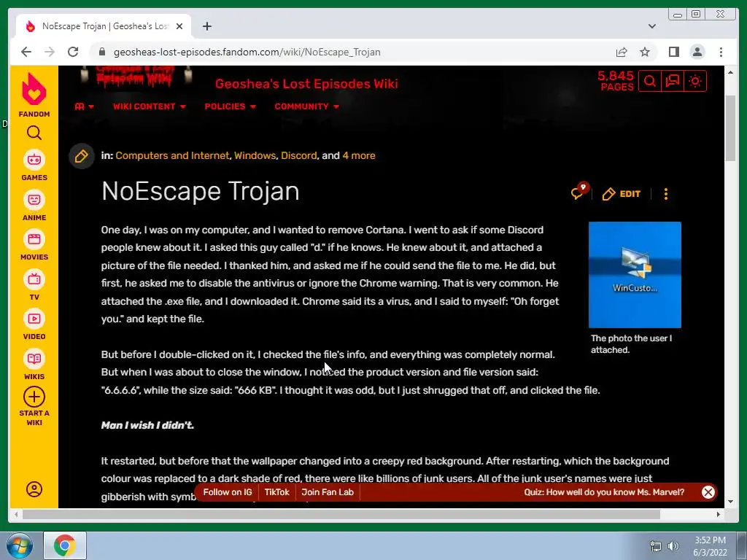Open the Fandom sidebar search icon
747x560 pixels.
(34, 133)
